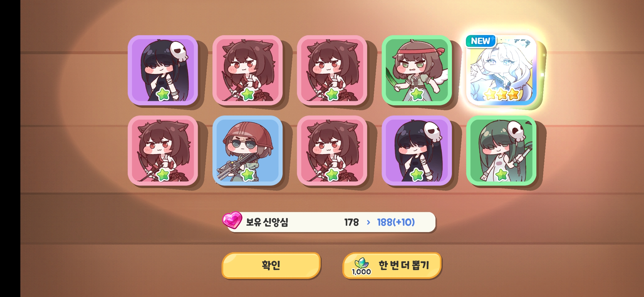644x297 pixels.
Task: Draw again with the 한 번 더 뽑기 button
Action: coord(392,265)
